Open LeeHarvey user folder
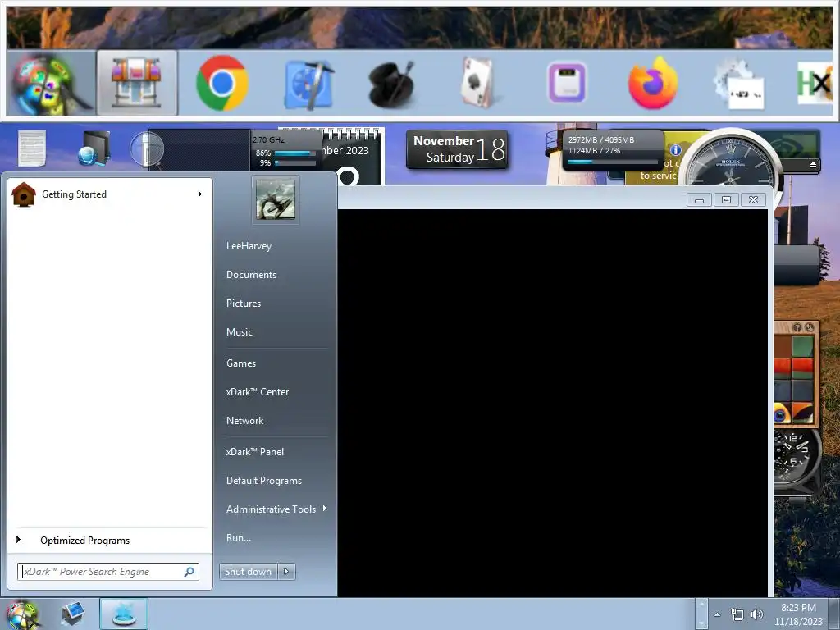This screenshot has width=840, height=630. click(249, 246)
